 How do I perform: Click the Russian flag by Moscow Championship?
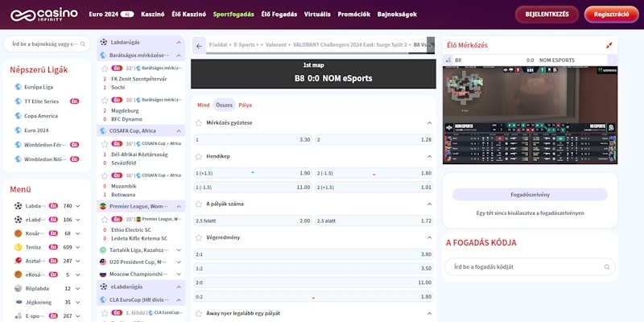click(103, 274)
